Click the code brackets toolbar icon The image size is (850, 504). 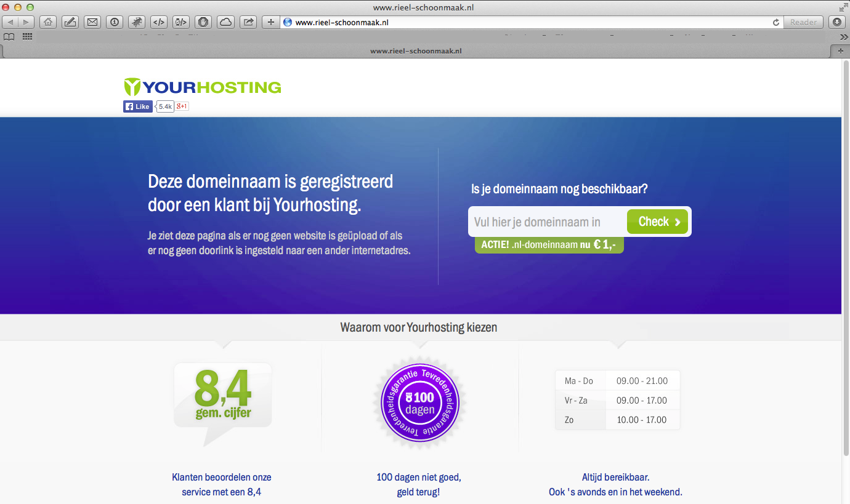click(159, 22)
